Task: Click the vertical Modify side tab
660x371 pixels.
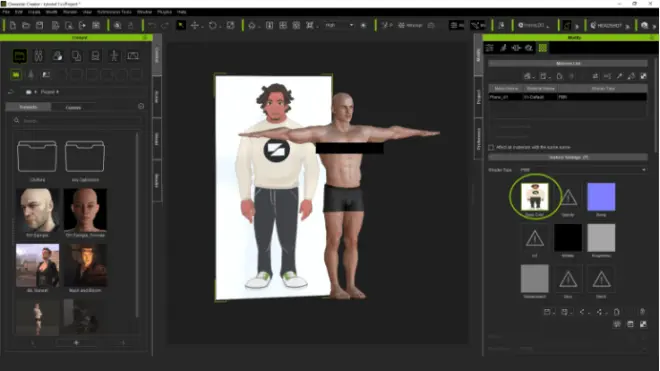Action: [x=478, y=55]
